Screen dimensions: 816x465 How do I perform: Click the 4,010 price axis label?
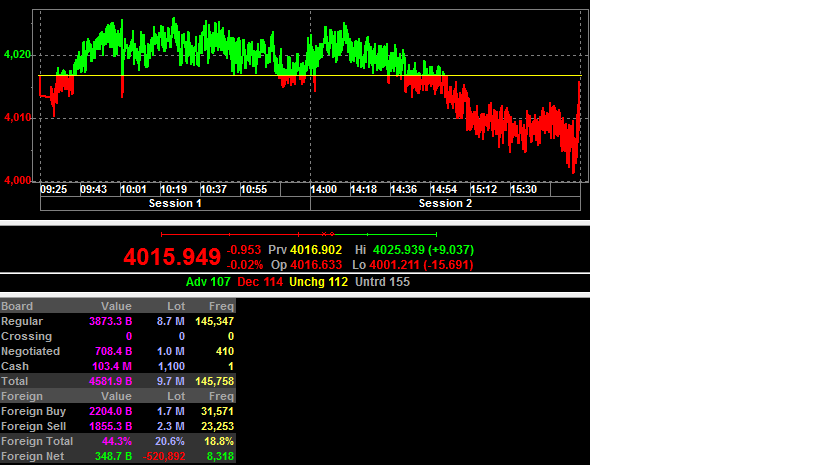(18, 118)
